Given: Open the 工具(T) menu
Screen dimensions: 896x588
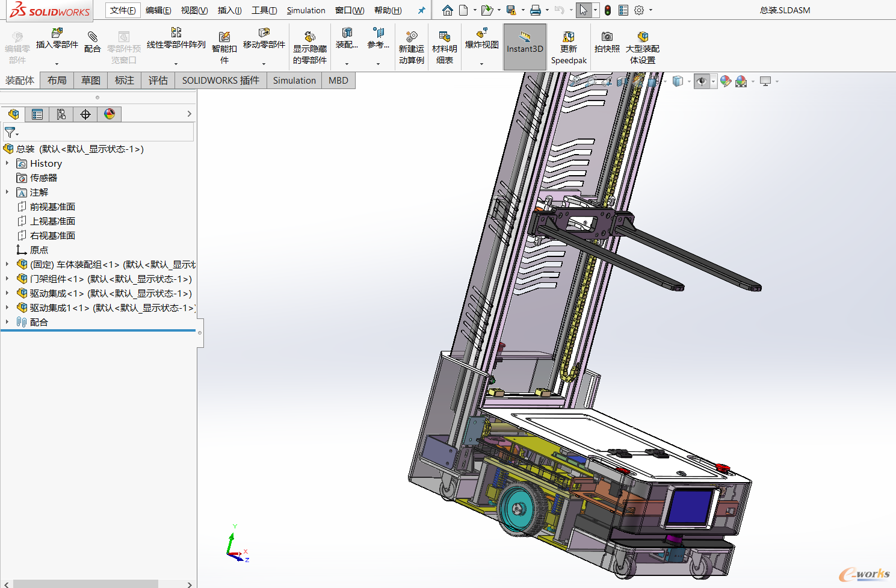Looking at the screenshot, I should click(x=264, y=10).
